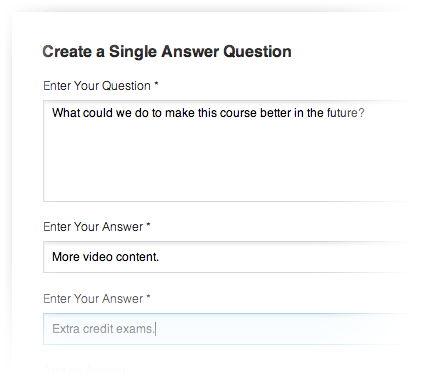Place cursor after 'content.' in first answer

(160, 257)
